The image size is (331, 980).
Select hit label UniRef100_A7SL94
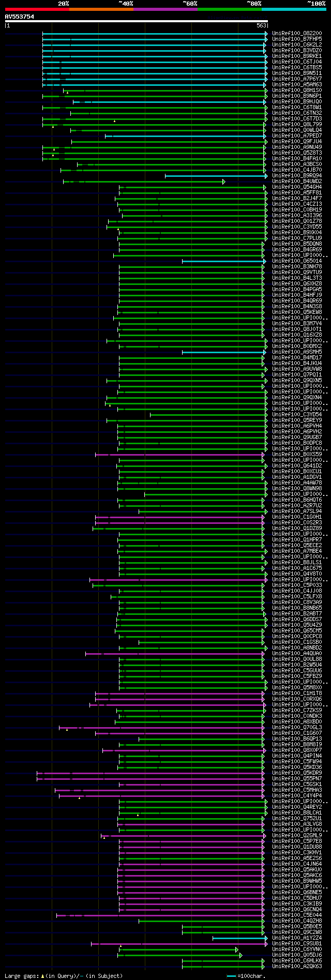coord(297,511)
